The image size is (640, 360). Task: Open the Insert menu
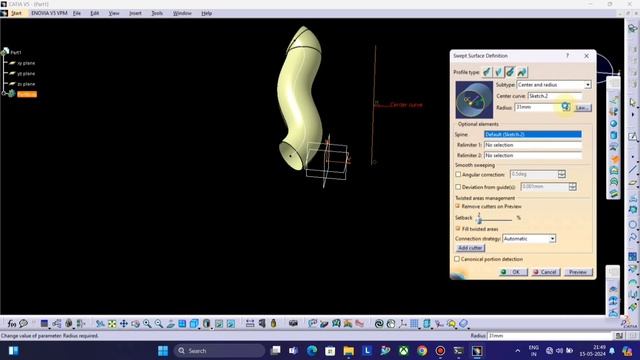tap(135, 13)
